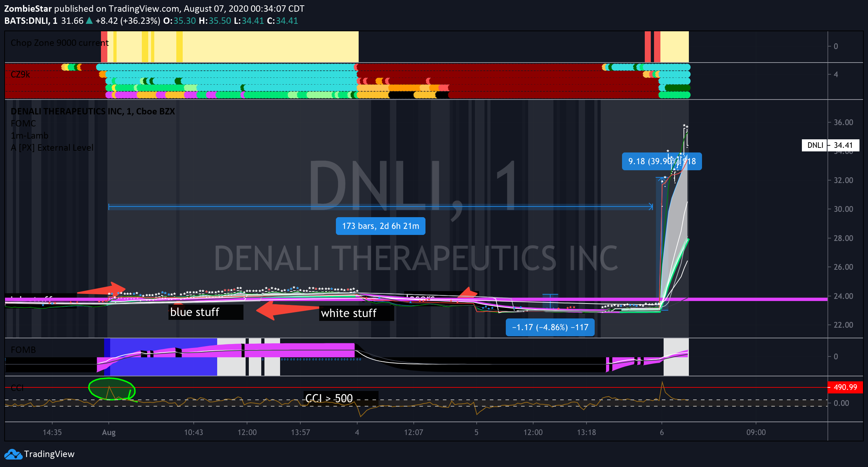Click the day 6 marker on time axis
Image resolution: width=868 pixels, height=467 pixels.
[x=662, y=433]
